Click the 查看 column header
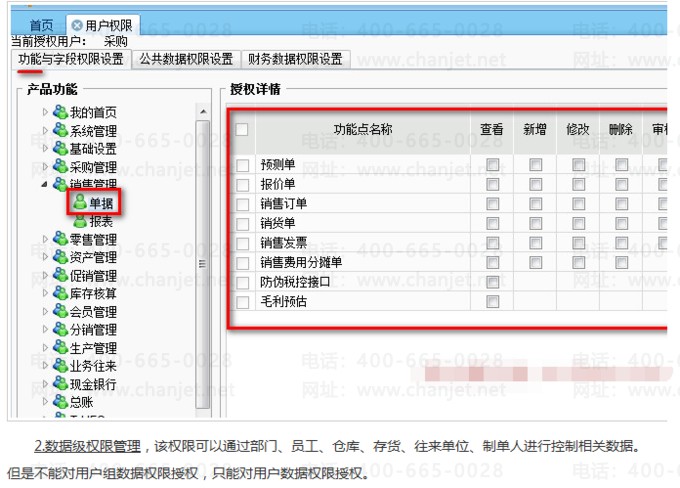This screenshot has height=488, width=680. [492, 129]
